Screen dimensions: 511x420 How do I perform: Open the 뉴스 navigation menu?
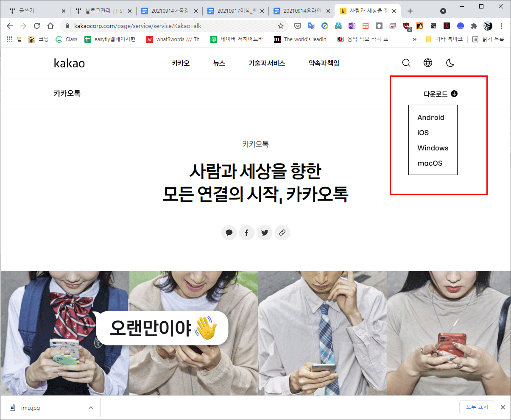pos(219,63)
